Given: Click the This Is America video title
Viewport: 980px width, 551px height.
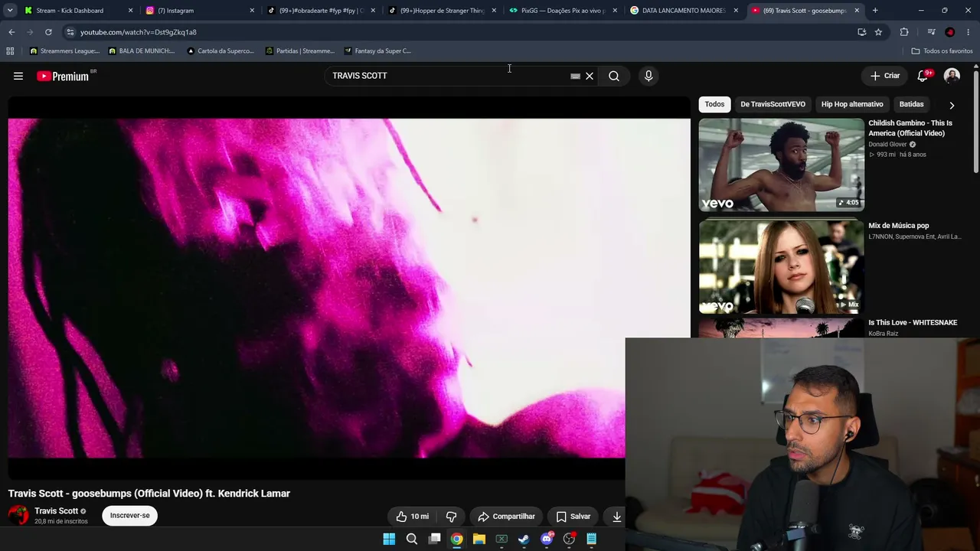Looking at the screenshot, I should (x=910, y=128).
